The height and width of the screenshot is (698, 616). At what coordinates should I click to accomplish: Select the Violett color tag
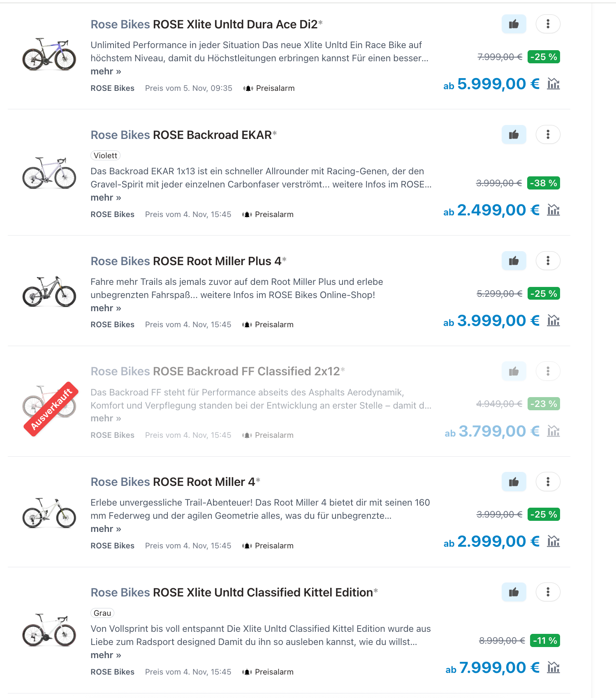[x=105, y=156]
